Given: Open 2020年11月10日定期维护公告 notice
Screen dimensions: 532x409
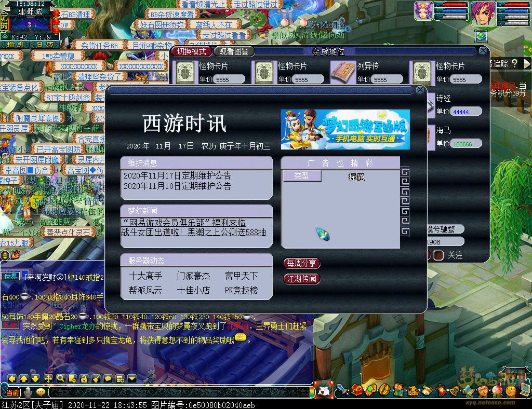Looking at the screenshot, I should pyautogui.click(x=177, y=186).
